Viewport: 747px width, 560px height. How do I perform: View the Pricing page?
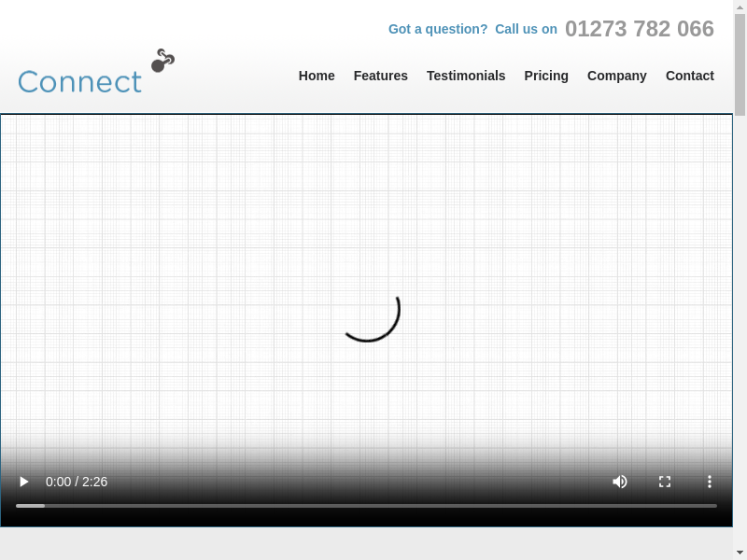(546, 76)
